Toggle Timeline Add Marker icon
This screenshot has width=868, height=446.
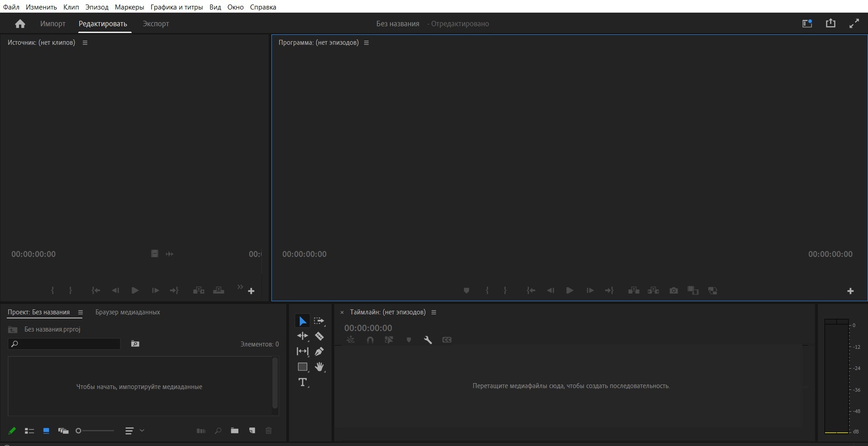click(408, 340)
